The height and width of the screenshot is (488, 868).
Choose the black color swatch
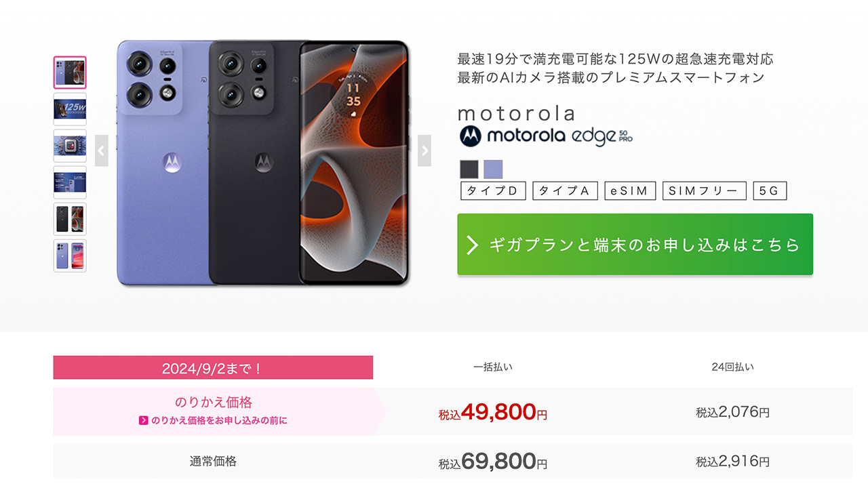pyautogui.click(x=469, y=169)
